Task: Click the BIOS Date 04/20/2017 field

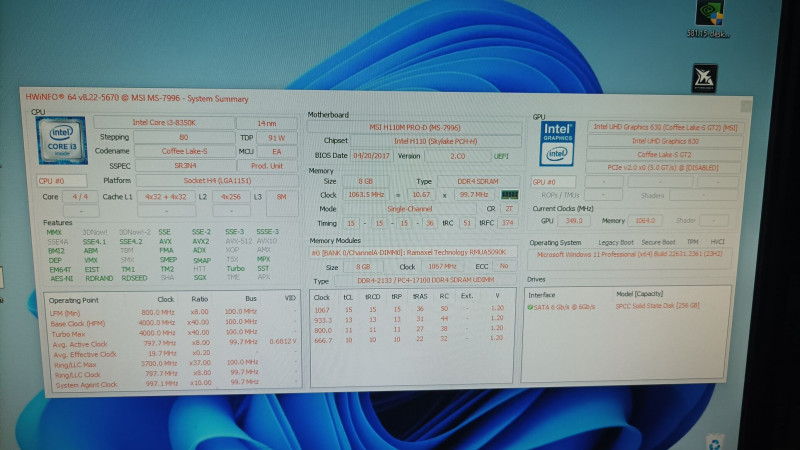Action: (371, 156)
